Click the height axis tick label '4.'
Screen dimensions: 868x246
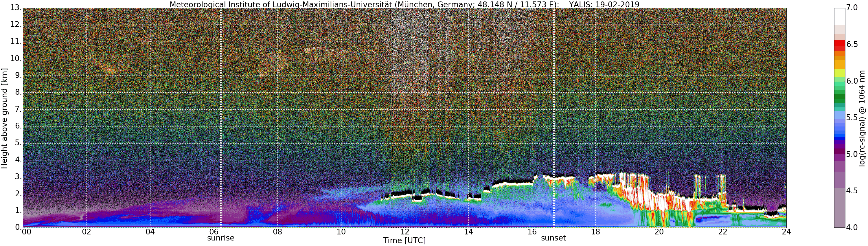coord(18,160)
